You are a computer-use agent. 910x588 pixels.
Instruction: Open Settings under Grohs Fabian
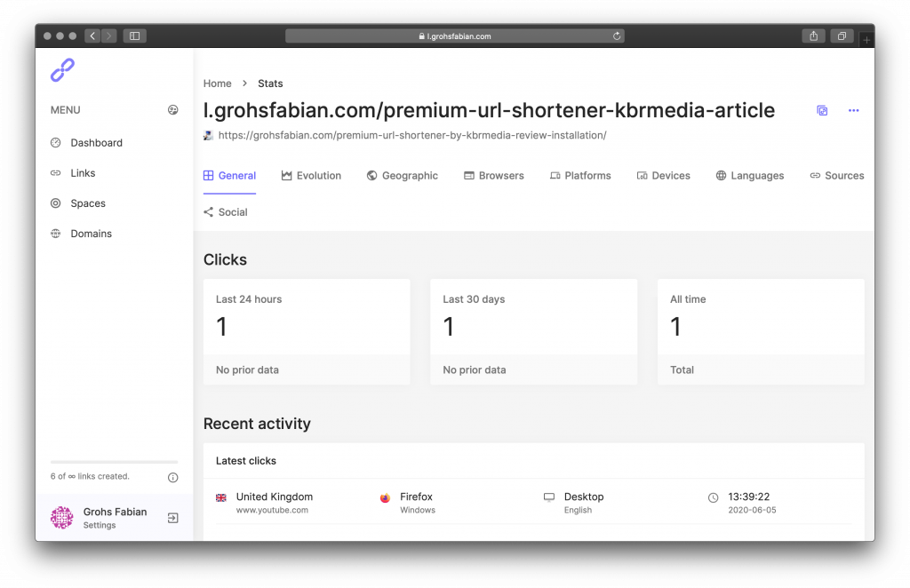click(100, 525)
